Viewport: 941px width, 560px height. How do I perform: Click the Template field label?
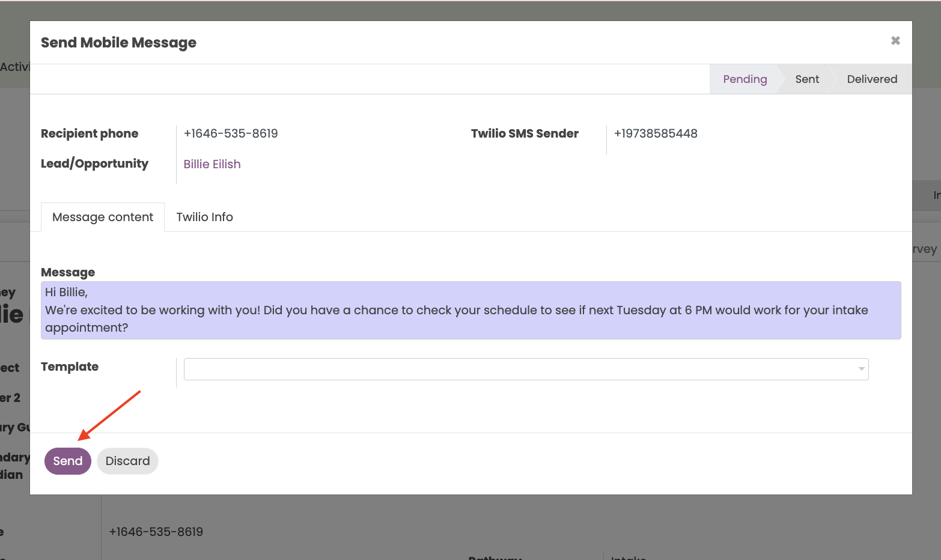(x=70, y=367)
